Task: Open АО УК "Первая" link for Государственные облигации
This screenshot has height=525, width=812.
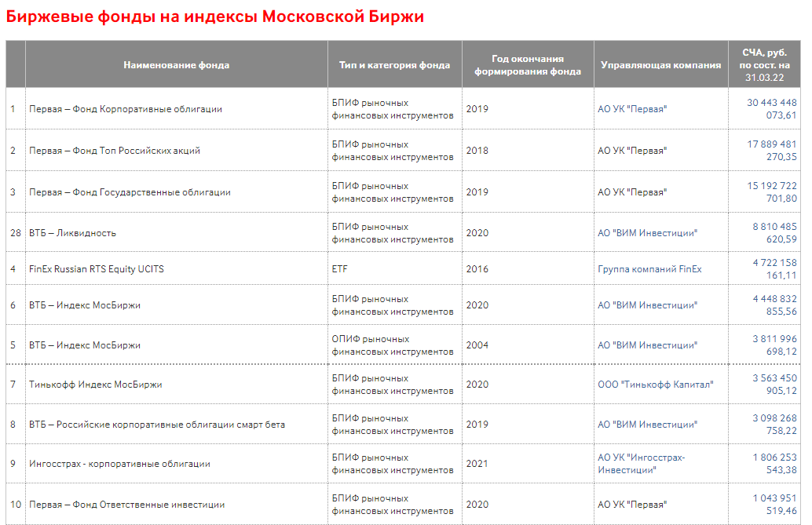Action: tap(632, 192)
